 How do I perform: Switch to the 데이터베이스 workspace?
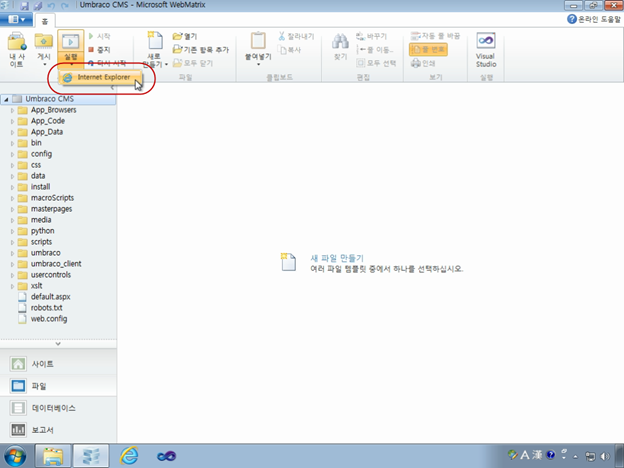click(58, 408)
